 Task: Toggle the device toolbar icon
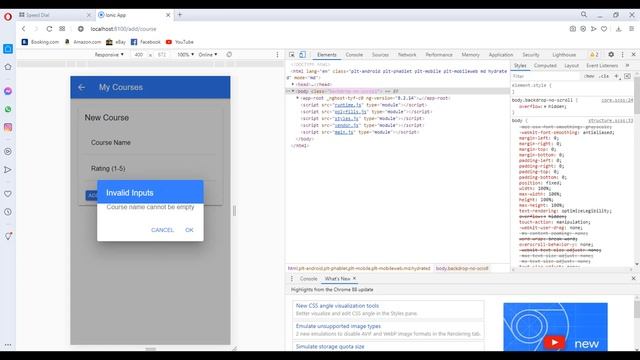coord(302,55)
